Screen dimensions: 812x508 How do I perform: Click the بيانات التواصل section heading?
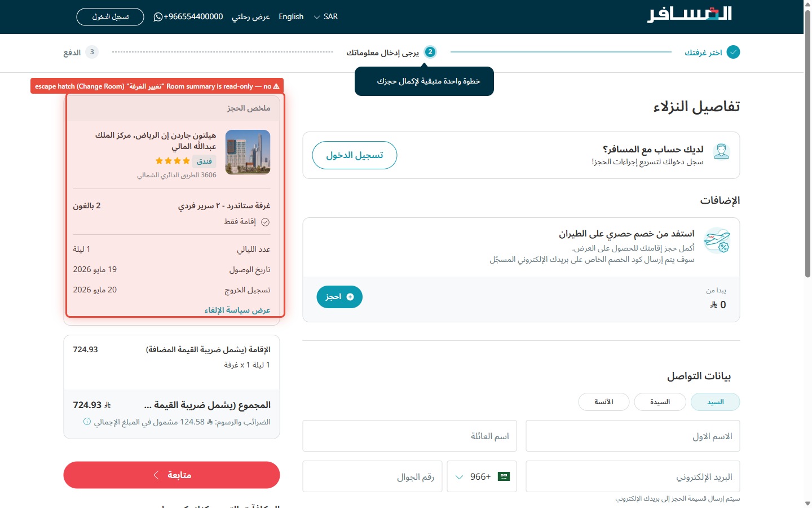point(699,376)
